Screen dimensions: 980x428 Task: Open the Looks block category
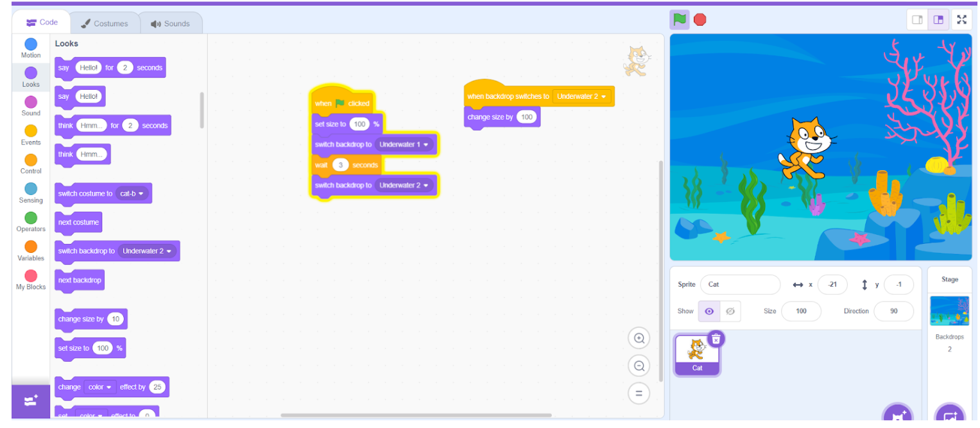point(31,77)
